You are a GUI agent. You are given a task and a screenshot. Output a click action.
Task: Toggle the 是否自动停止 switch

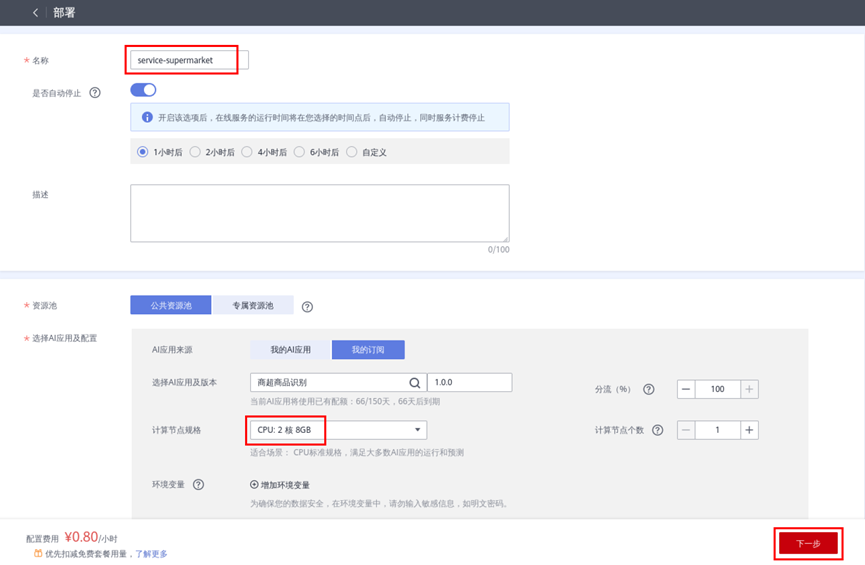(x=143, y=90)
